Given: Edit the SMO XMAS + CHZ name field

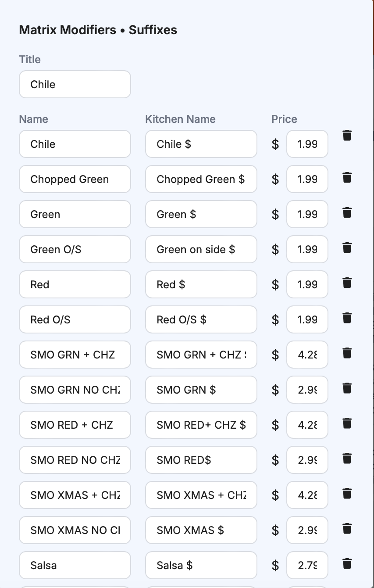Looking at the screenshot, I should (75, 495).
